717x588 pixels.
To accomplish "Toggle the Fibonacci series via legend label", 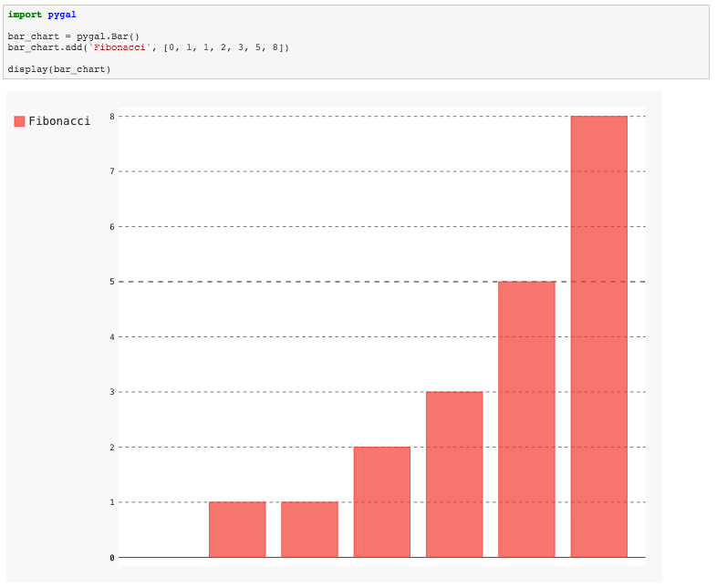I will click(x=59, y=121).
